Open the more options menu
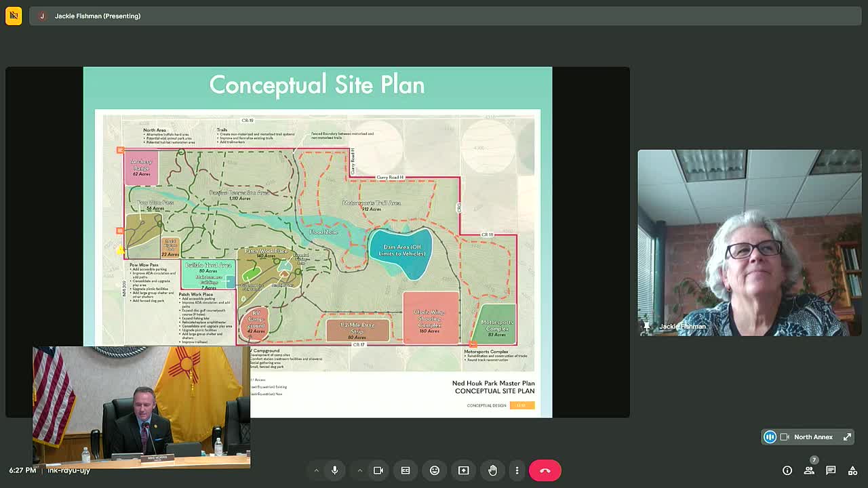 pyautogui.click(x=517, y=470)
